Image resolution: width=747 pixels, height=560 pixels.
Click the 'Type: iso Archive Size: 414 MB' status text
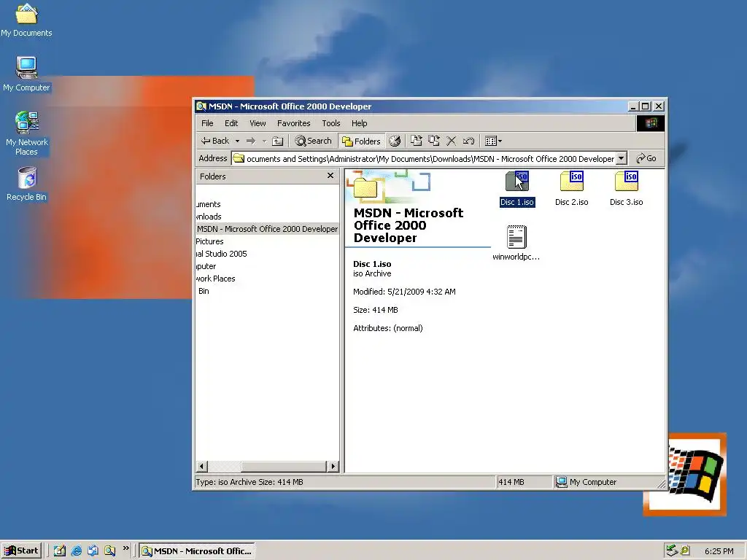[x=249, y=482]
